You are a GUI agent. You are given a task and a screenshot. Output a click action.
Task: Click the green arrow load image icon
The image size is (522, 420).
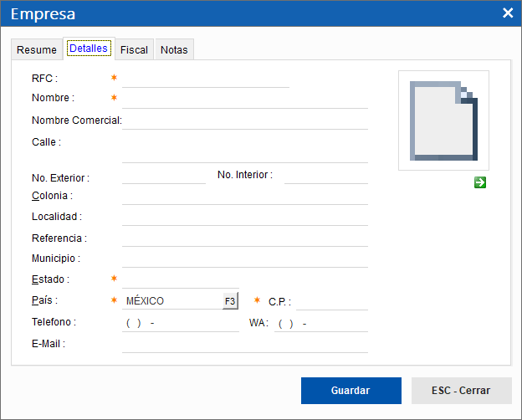click(479, 182)
